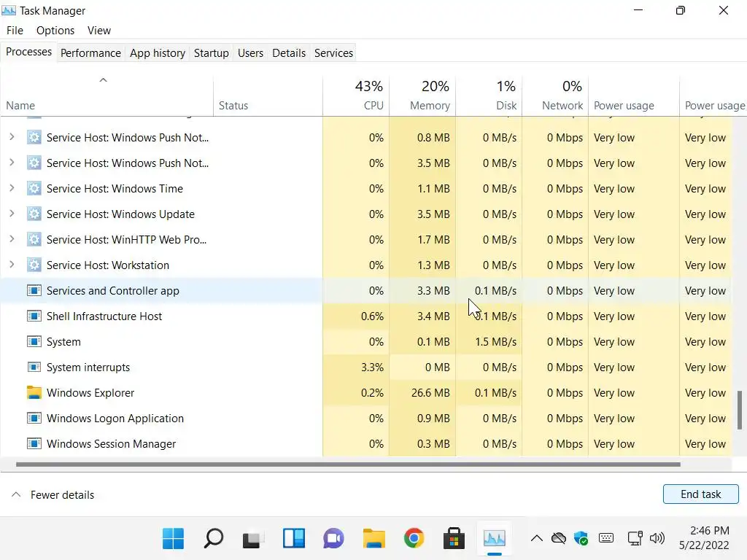Switch to the Services tab

pos(333,52)
